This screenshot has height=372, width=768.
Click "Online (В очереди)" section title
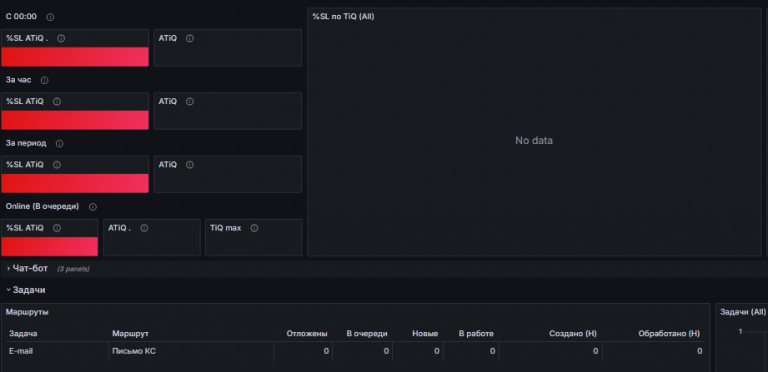[x=42, y=207]
